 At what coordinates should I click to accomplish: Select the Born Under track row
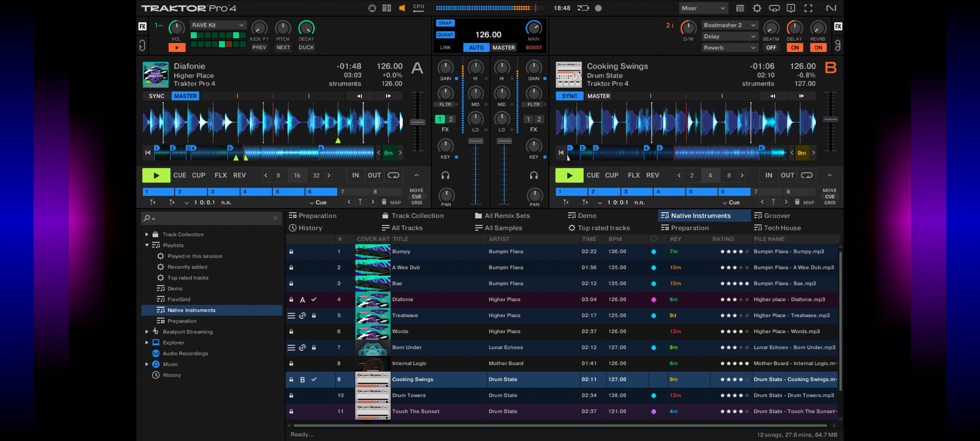[407, 347]
